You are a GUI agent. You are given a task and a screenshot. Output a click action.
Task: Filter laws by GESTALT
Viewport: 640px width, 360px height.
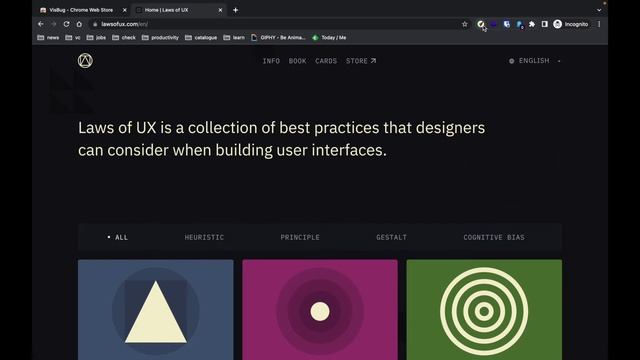[391, 237]
